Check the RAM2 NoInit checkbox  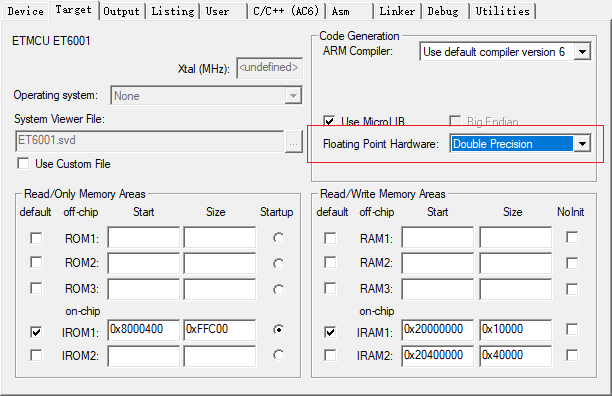click(x=572, y=263)
